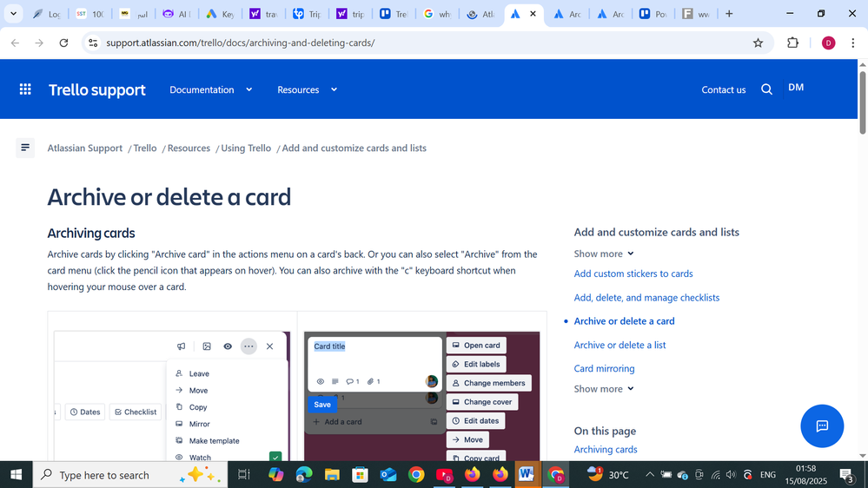Screen dimensions: 868x488
Task: Jump to Archiving cards on this page
Action: 605,449
